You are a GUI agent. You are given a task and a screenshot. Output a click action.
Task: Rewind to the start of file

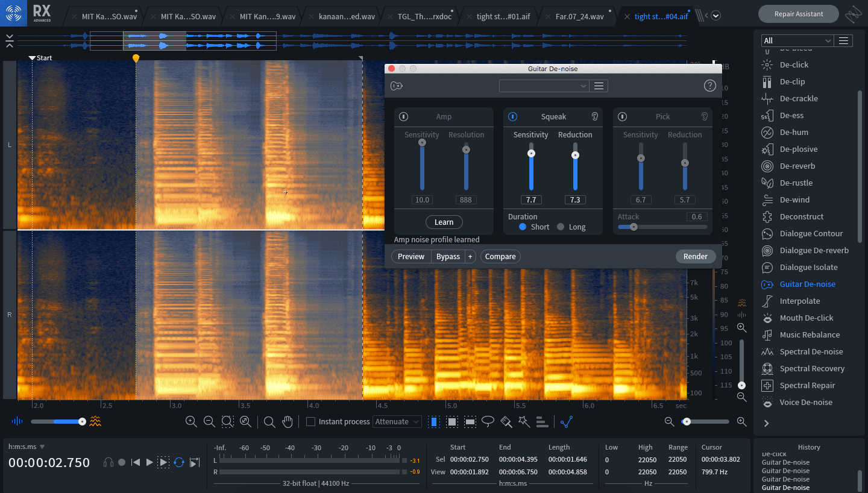(x=136, y=462)
